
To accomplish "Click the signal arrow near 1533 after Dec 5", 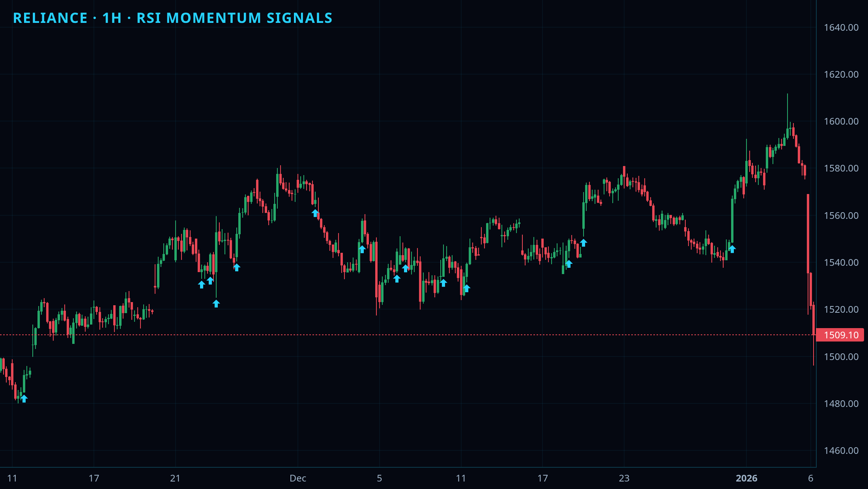I will point(397,279).
